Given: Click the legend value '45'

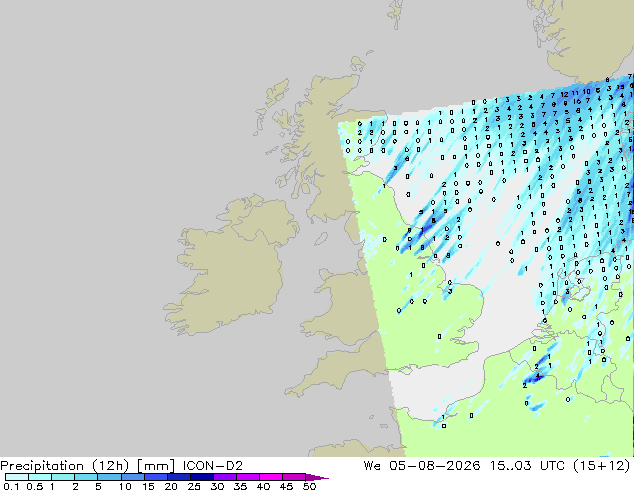Looking at the screenshot, I should point(286,486).
